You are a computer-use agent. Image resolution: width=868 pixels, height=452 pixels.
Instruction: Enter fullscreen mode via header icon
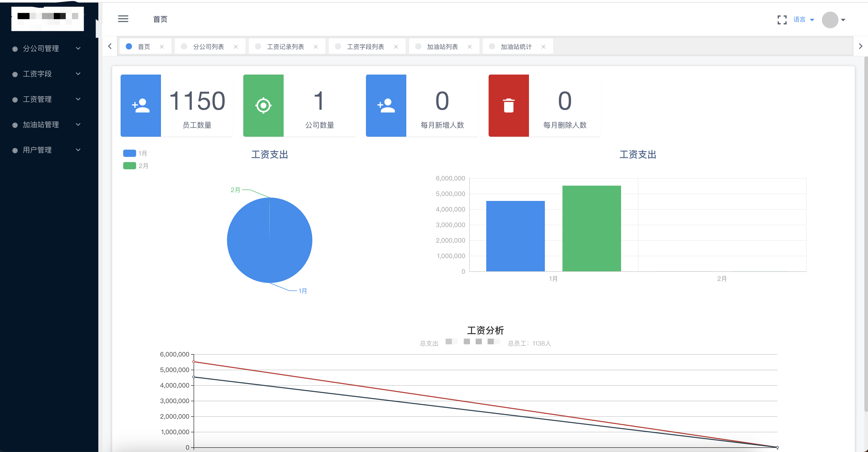click(x=782, y=20)
